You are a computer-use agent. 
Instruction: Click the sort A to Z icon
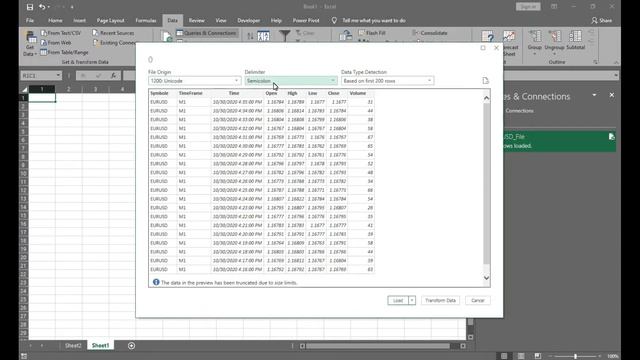pos(250,36)
